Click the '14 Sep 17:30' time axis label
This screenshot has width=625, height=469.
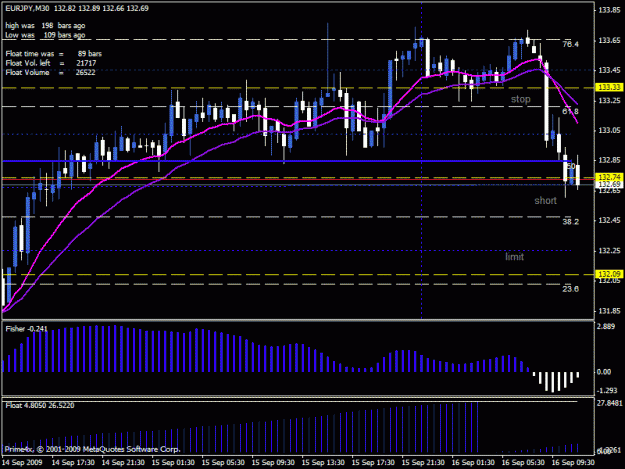tap(73, 463)
